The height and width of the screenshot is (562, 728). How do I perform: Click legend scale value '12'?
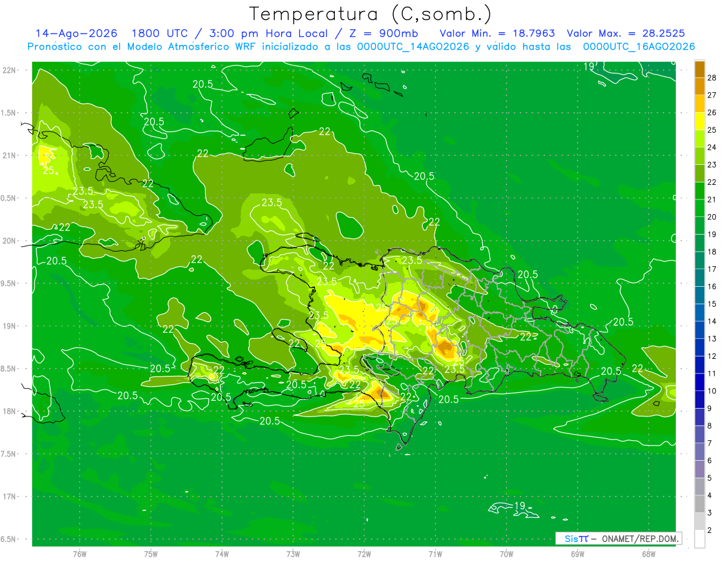click(x=712, y=356)
